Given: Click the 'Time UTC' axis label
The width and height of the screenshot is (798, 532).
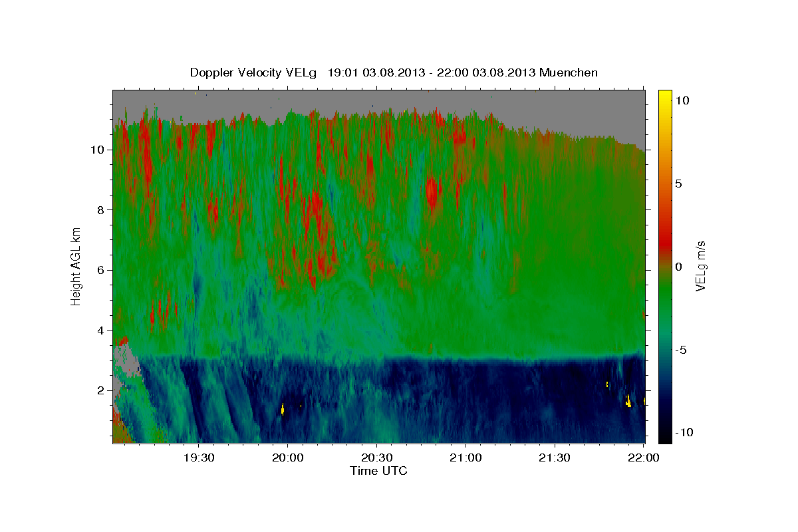Looking at the screenshot, I should [x=378, y=471].
